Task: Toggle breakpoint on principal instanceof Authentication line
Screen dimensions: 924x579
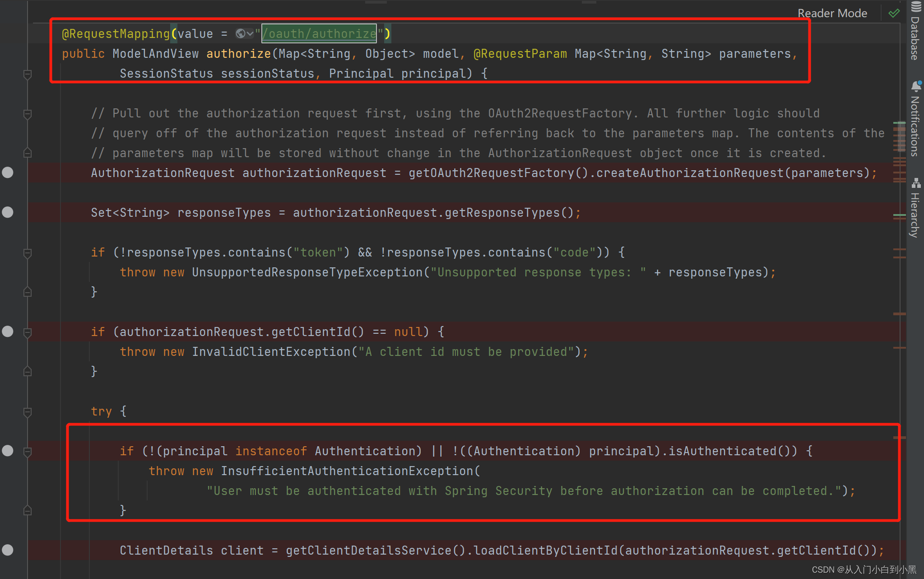Action: pyautogui.click(x=8, y=451)
